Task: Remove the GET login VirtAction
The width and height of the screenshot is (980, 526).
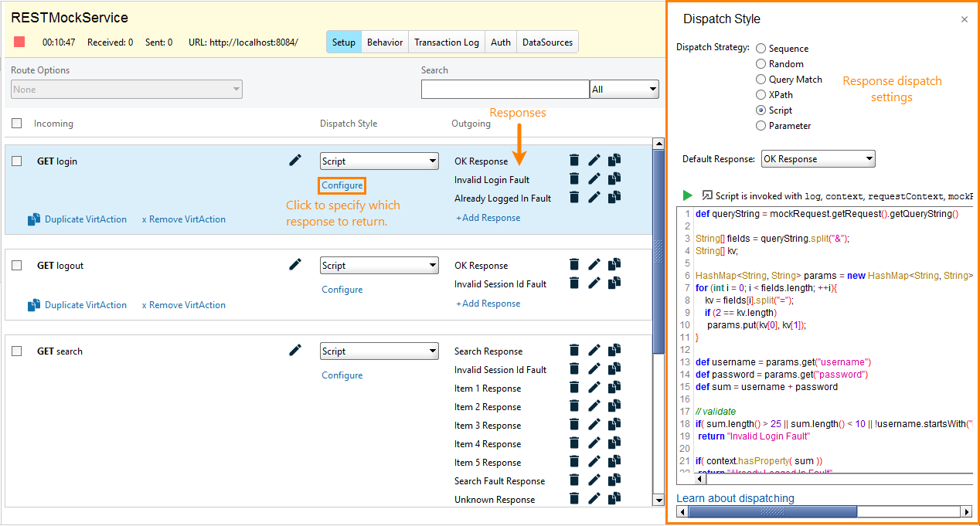Action: coord(184,219)
